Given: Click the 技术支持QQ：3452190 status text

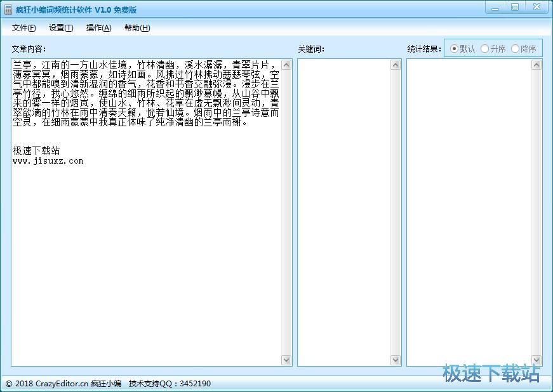Looking at the screenshot, I should (x=170, y=384).
